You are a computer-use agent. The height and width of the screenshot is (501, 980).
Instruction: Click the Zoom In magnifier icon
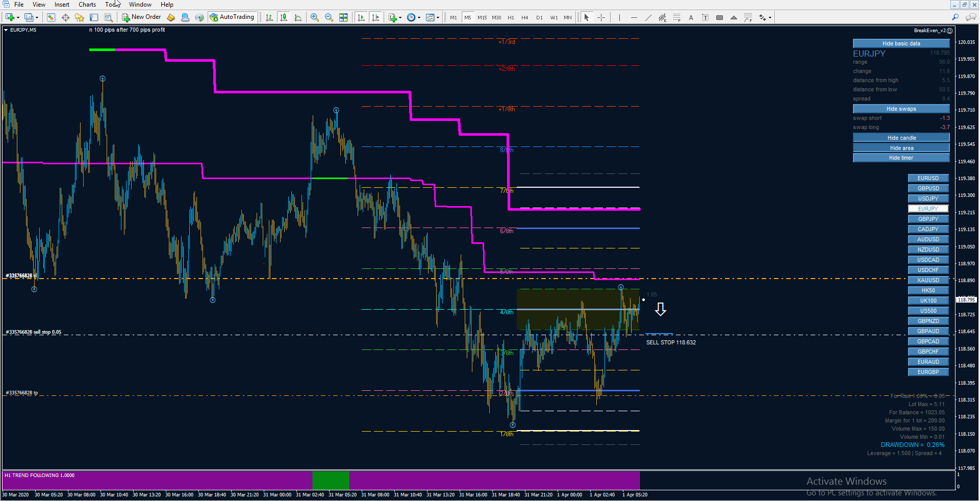tap(315, 17)
